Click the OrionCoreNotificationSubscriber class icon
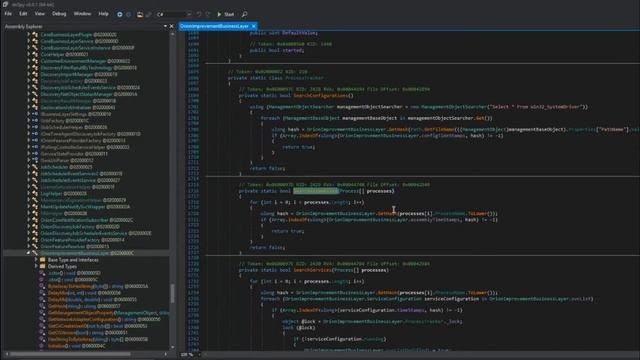The width and height of the screenshot is (640, 360). point(36,220)
